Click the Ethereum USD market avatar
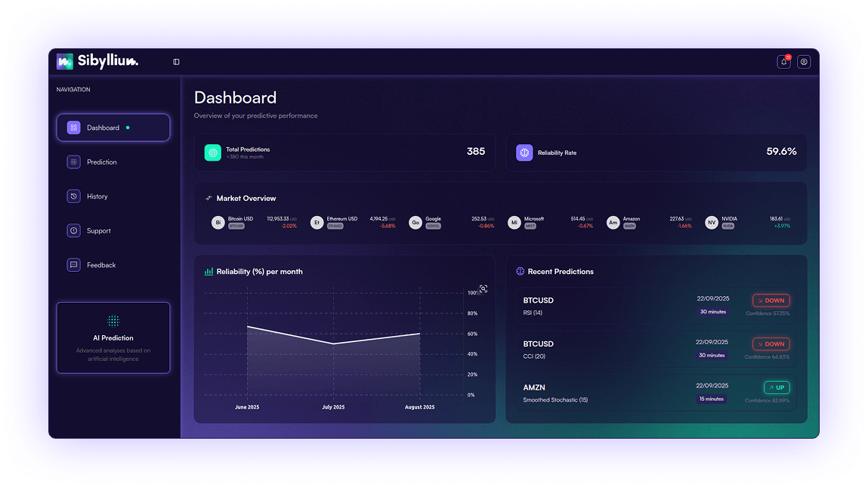The image size is (868, 487). click(x=317, y=223)
